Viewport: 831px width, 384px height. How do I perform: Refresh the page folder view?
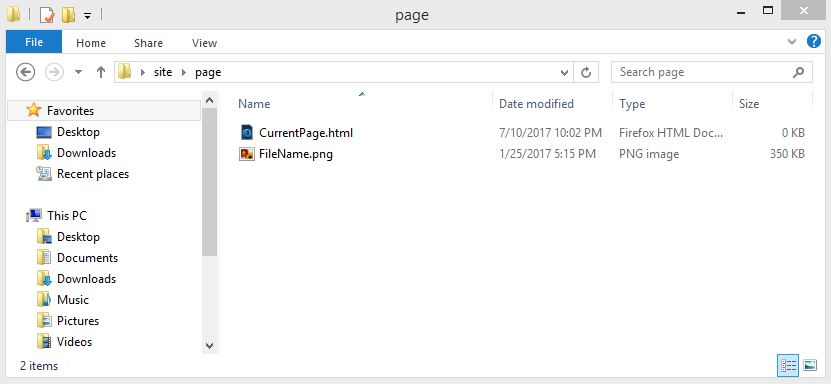click(x=586, y=72)
